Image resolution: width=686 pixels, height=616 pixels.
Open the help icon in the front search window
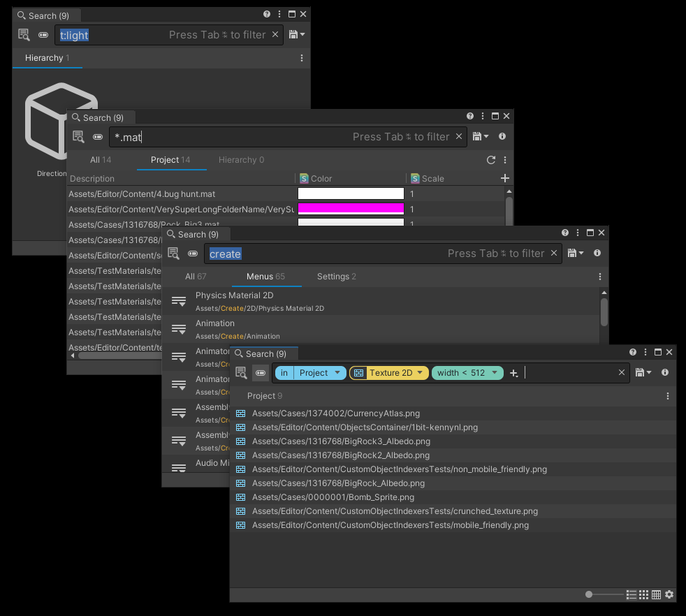(x=633, y=353)
